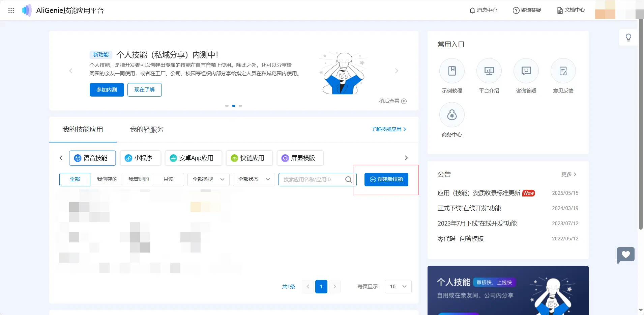The image size is (644, 315).
Task: Click the 消息中心 bell icon
Action: click(x=472, y=10)
